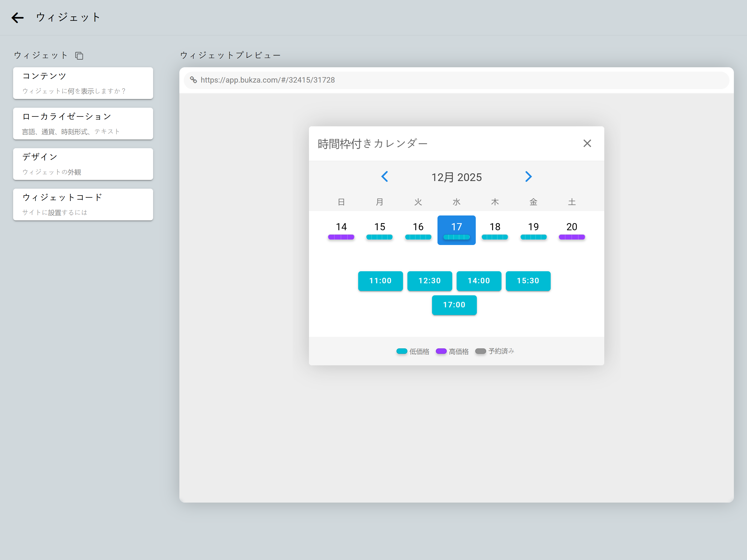Click the back arrow icon
This screenshot has width=747, height=560.
coord(17,17)
